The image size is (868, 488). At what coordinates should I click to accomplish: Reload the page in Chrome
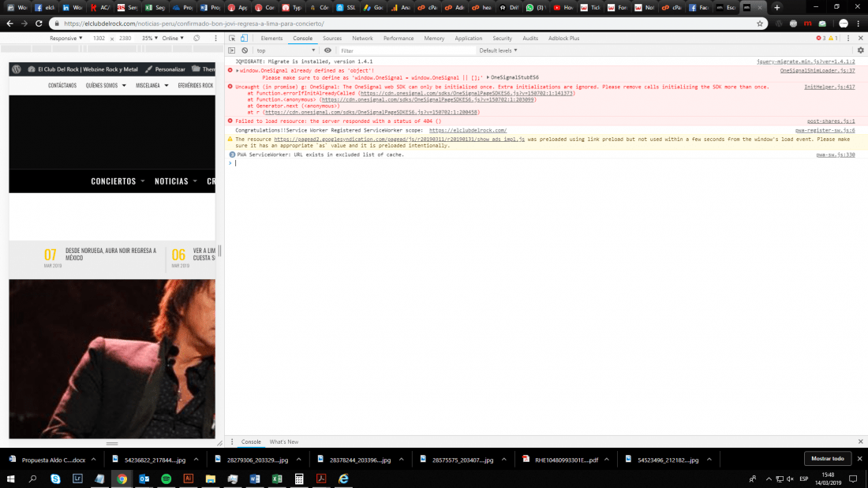coord(39,24)
